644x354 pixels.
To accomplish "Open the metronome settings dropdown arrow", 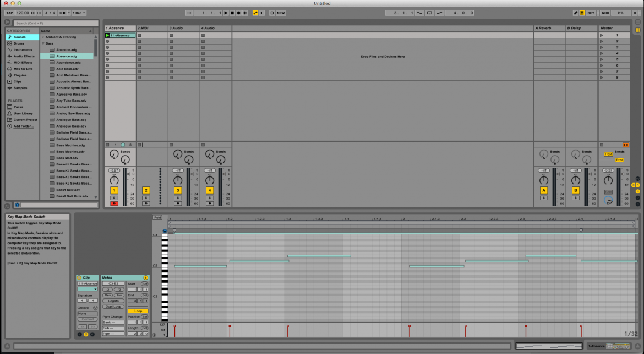I will point(69,13).
